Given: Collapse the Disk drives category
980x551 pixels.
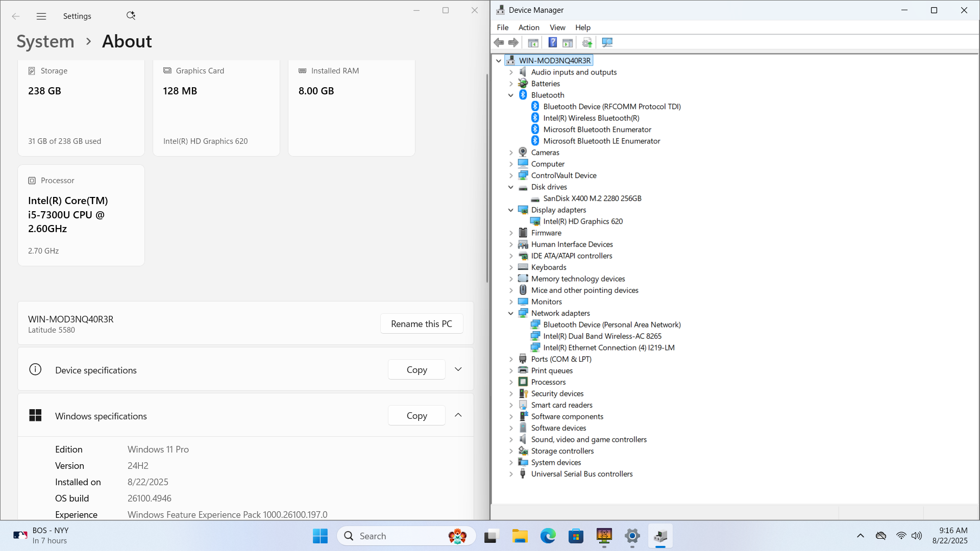Looking at the screenshot, I should 510,187.
